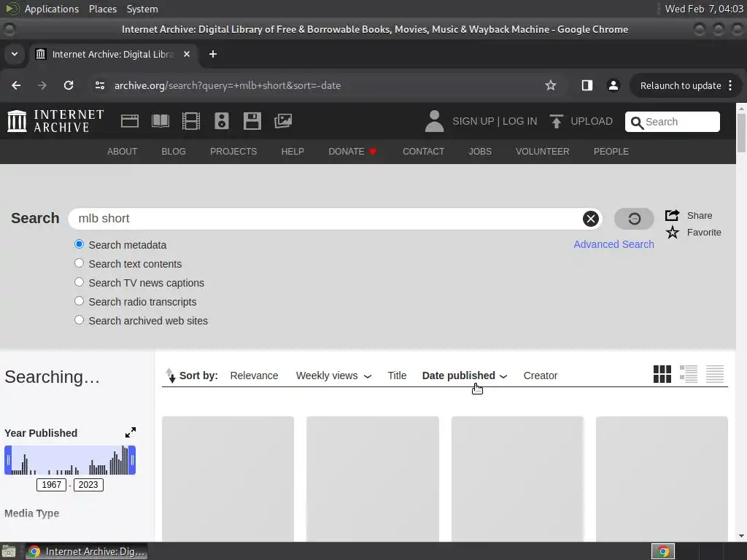Reload the page in Chrome

69,85
